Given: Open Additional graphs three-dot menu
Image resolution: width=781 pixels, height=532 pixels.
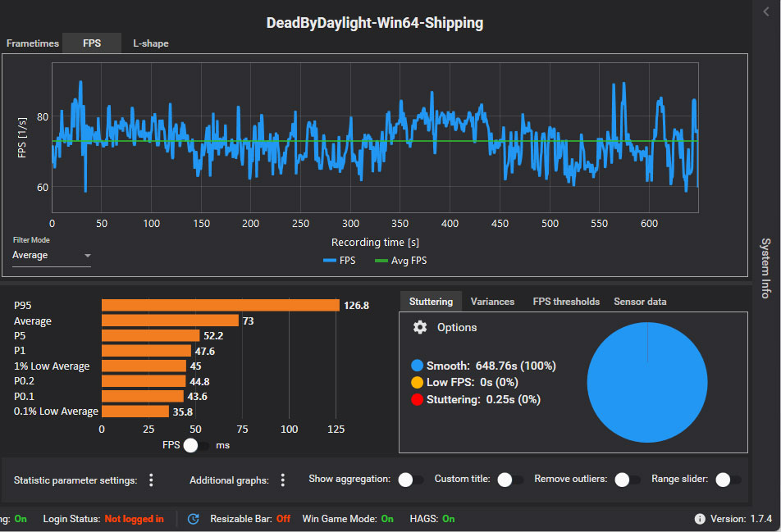Looking at the screenshot, I should [282, 480].
